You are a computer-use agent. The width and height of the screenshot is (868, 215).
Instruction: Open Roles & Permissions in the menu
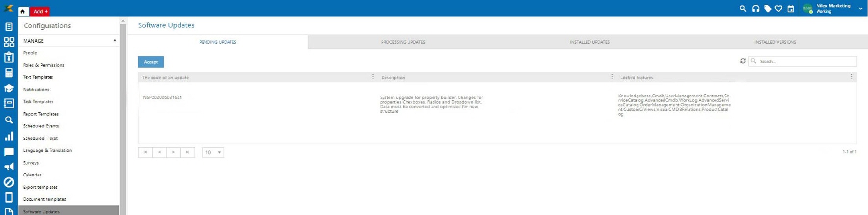pos(44,65)
